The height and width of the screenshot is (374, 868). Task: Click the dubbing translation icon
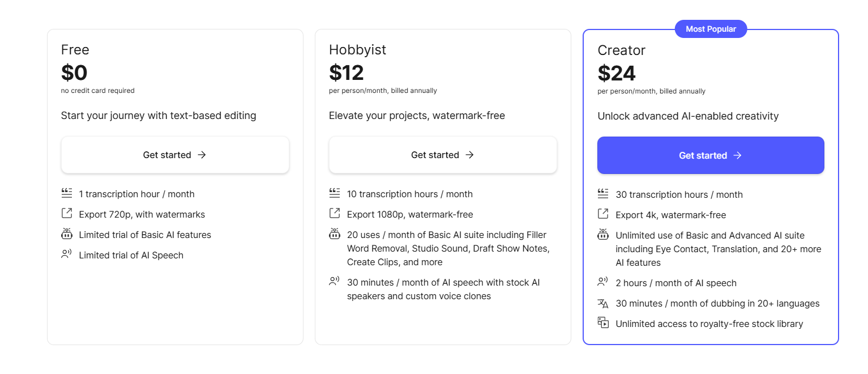[603, 303]
